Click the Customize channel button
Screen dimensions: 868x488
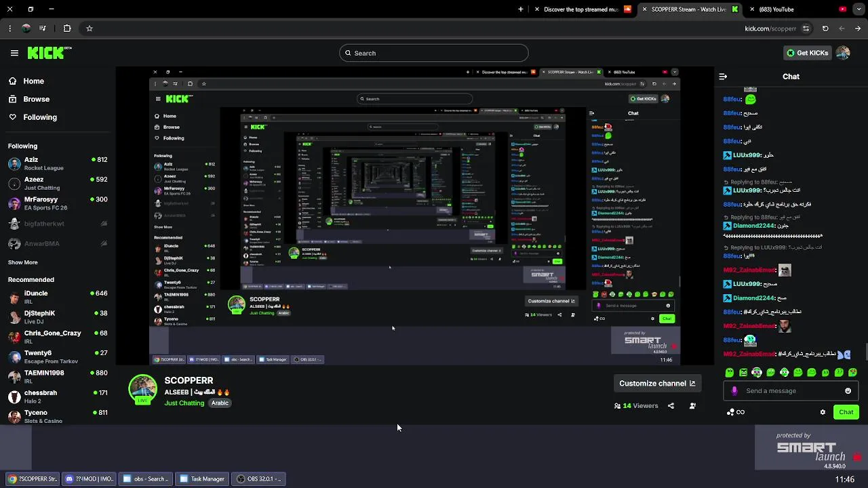656,383
